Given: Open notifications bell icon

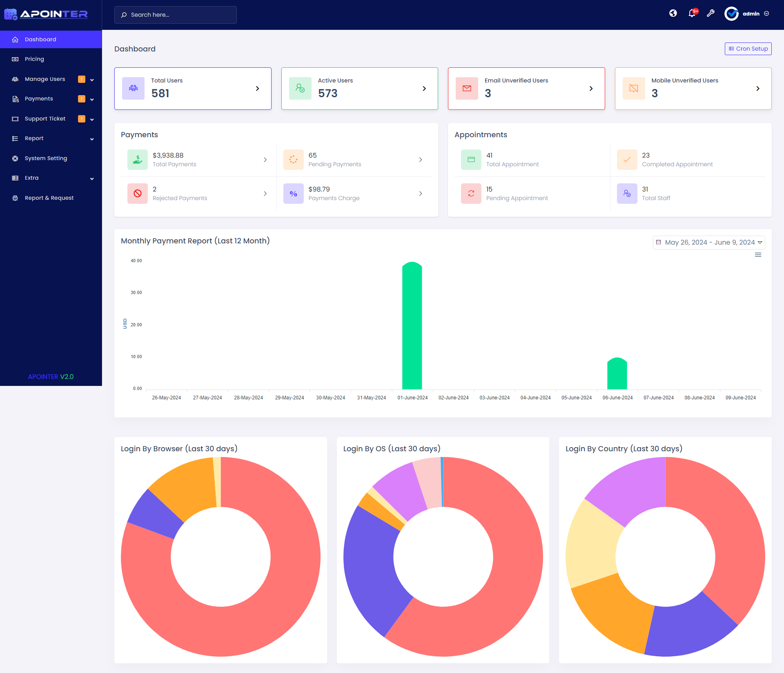Looking at the screenshot, I should 692,13.
